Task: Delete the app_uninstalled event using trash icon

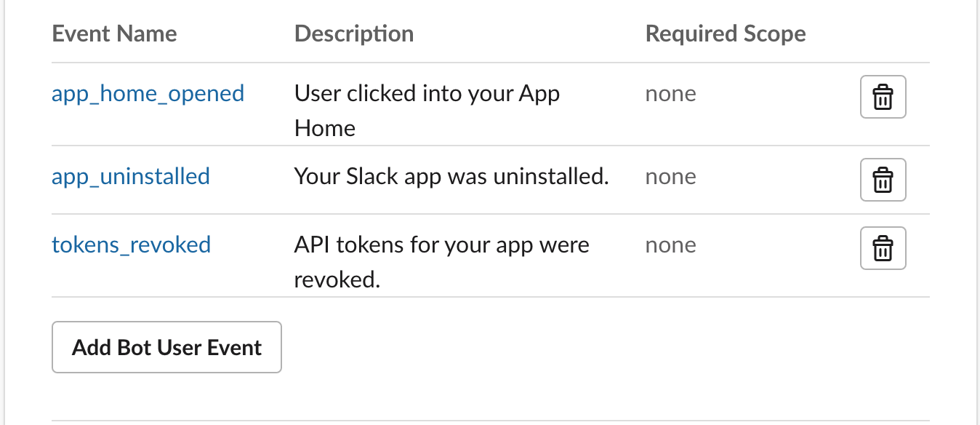Action: pos(883,180)
